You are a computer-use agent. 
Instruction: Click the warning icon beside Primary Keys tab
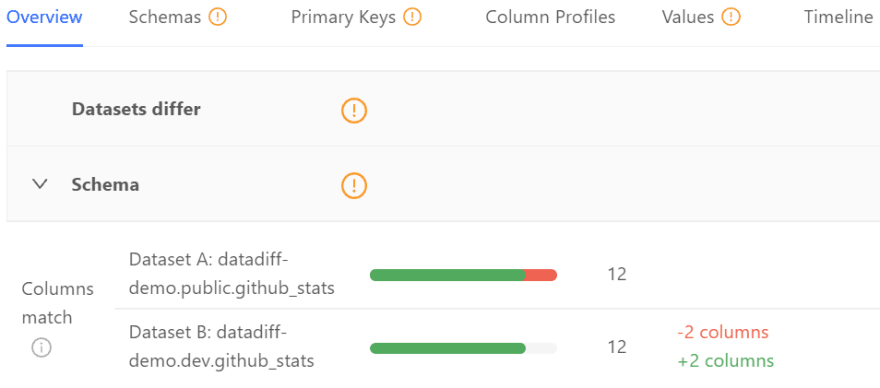(x=412, y=17)
